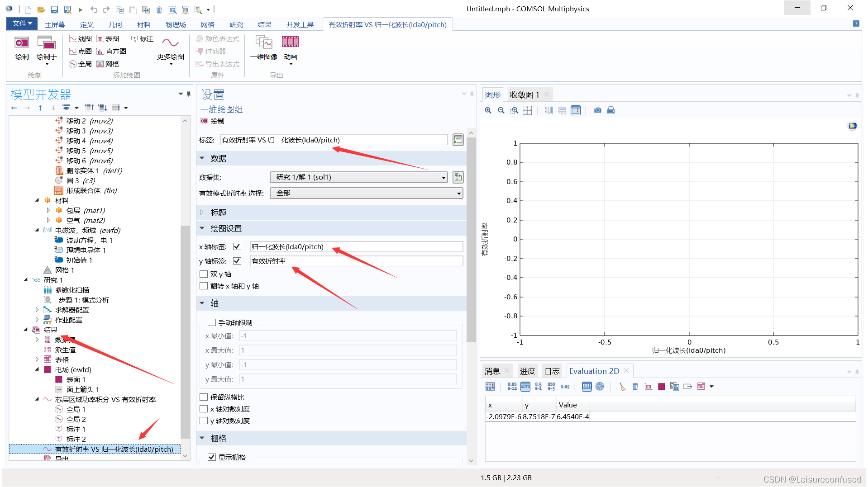Open the 文件 menu
The image size is (868, 487).
(x=22, y=24)
